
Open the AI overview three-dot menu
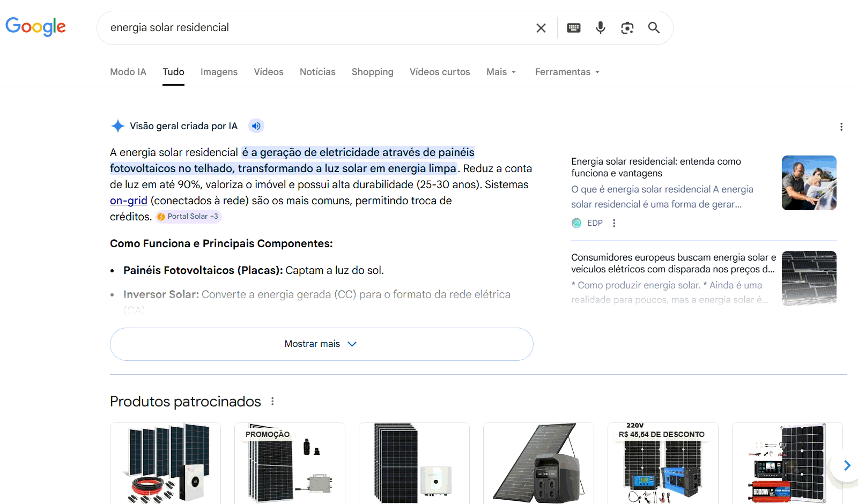click(841, 125)
